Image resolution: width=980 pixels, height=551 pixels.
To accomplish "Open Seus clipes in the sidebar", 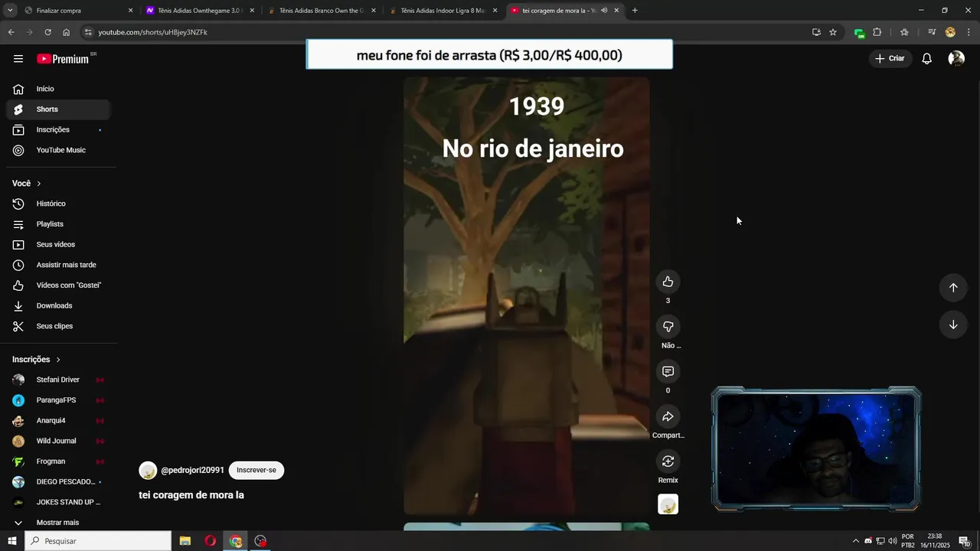I will (x=58, y=326).
